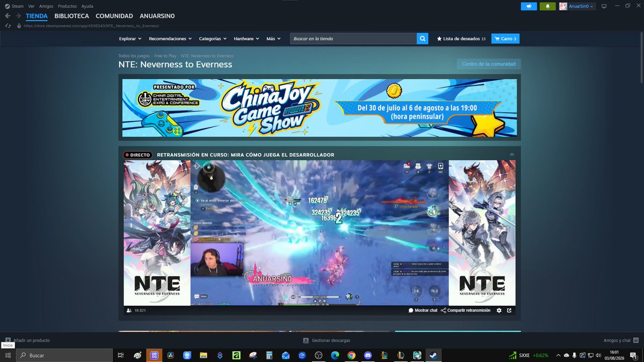Click the AnuarSin0 profile avatar
This screenshot has width=644, height=362.
[x=563, y=6]
